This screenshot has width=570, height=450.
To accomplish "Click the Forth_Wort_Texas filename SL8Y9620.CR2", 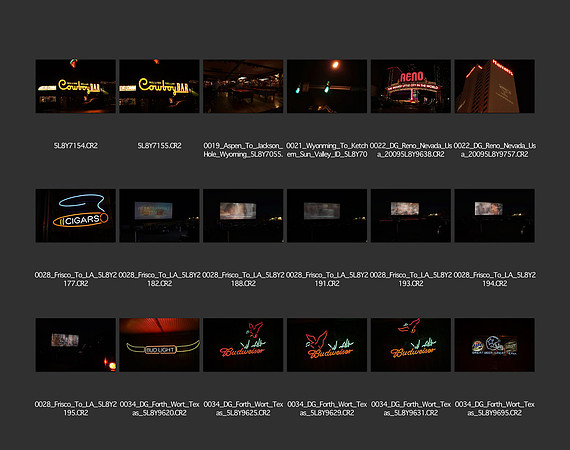I will coord(159,409).
